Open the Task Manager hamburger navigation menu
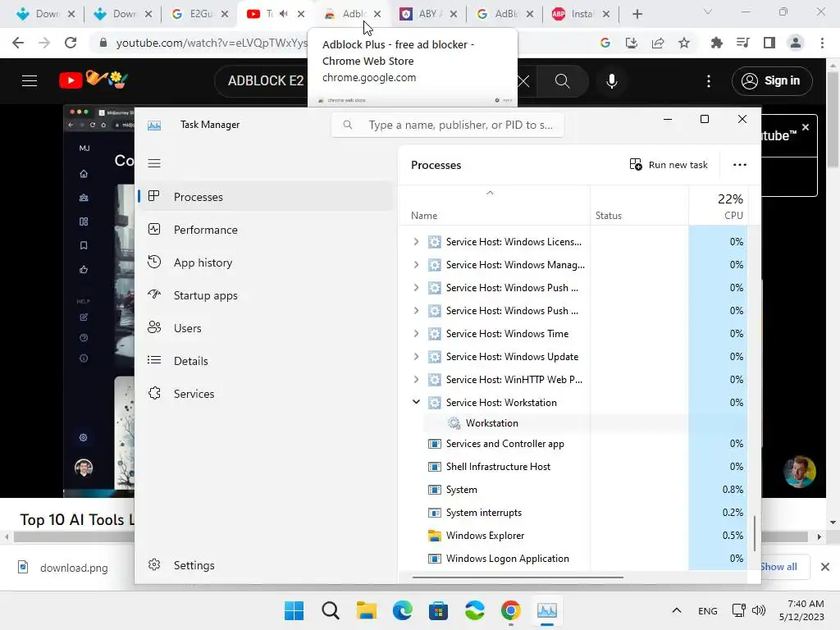 click(154, 163)
